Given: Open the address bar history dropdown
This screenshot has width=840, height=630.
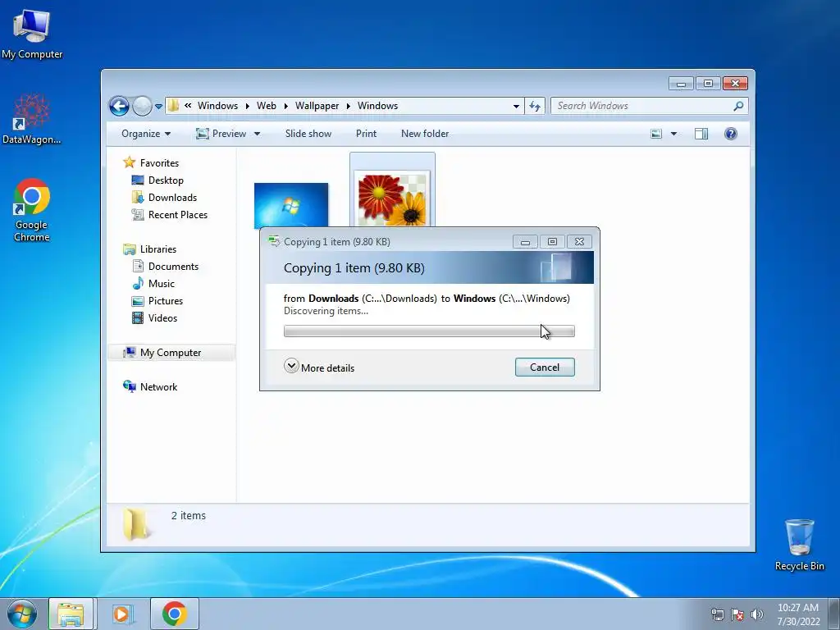Looking at the screenshot, I should [x=516, y=106].
